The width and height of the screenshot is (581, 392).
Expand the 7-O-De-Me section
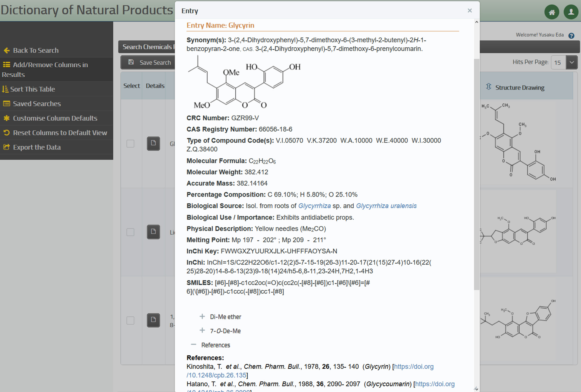click(202, 331)
